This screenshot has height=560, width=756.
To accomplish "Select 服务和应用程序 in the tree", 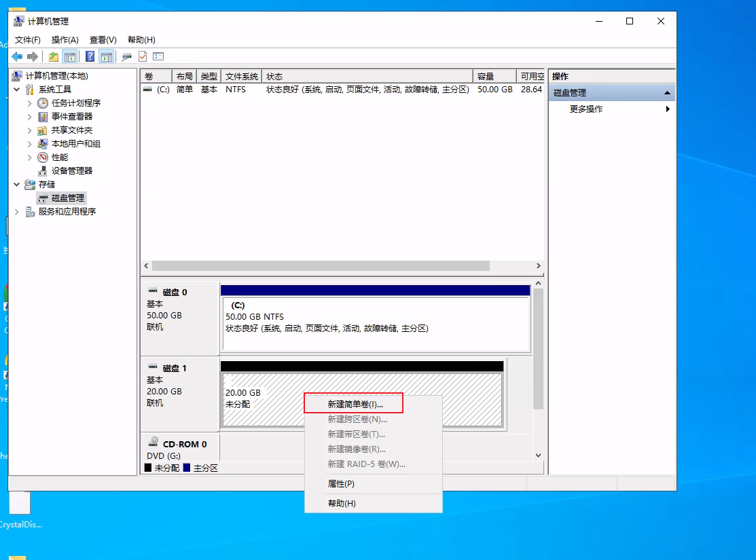I will tap(67, 211).
